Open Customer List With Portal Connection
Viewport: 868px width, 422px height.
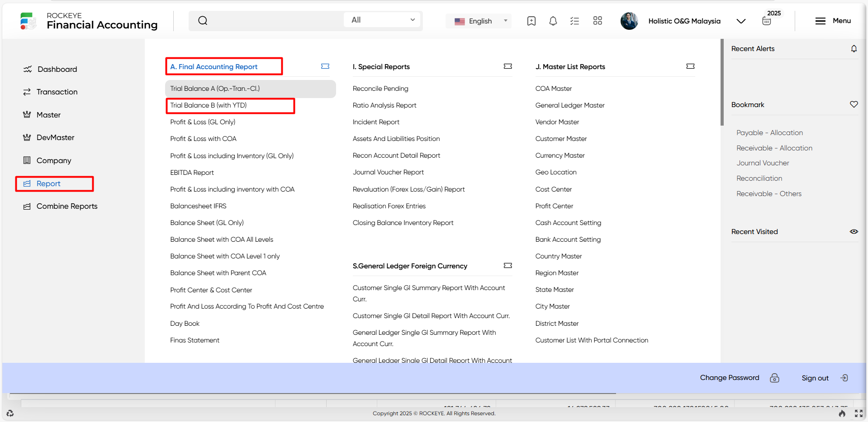(x=592, y=340)
